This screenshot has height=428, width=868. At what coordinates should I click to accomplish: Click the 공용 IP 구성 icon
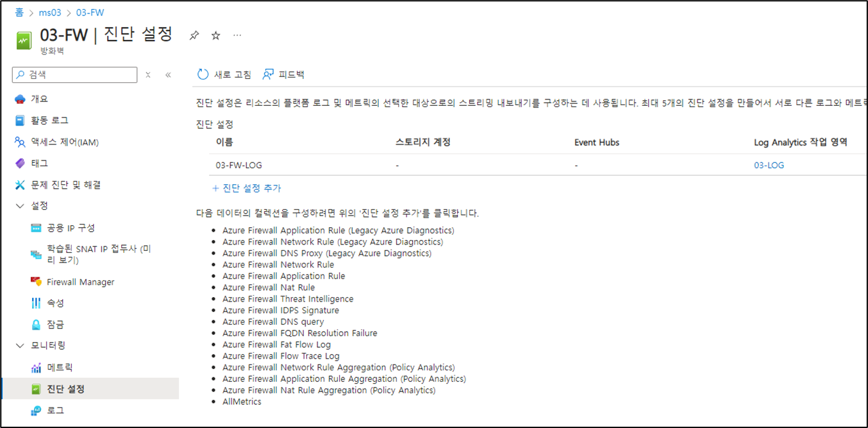36,228
